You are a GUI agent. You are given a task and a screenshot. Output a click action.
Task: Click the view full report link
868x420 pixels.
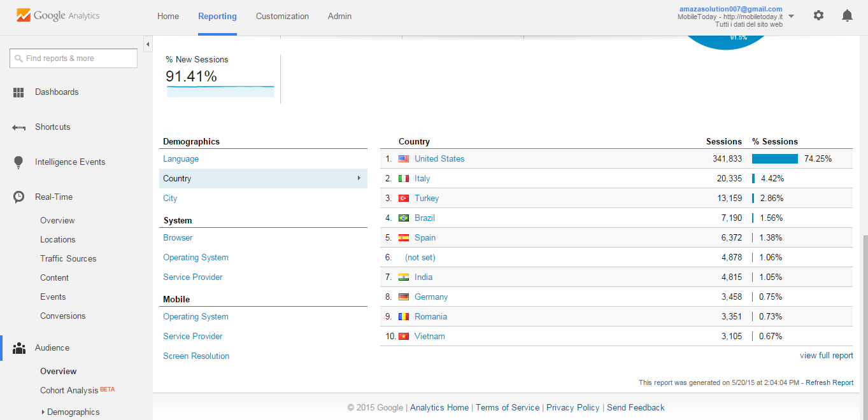click(x=826, y=355)
